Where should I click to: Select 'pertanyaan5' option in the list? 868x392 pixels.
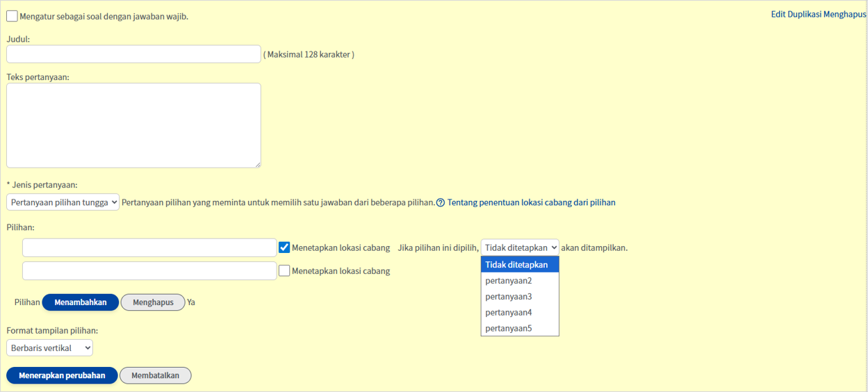[509, 328]
